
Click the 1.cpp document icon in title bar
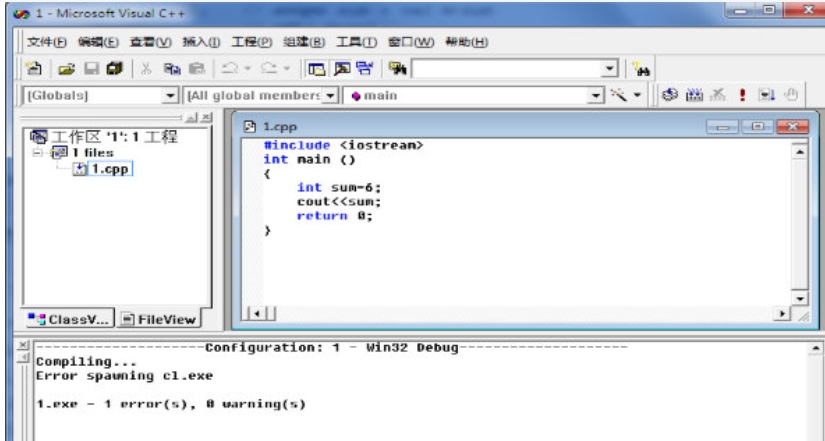[x=250, y=127]
